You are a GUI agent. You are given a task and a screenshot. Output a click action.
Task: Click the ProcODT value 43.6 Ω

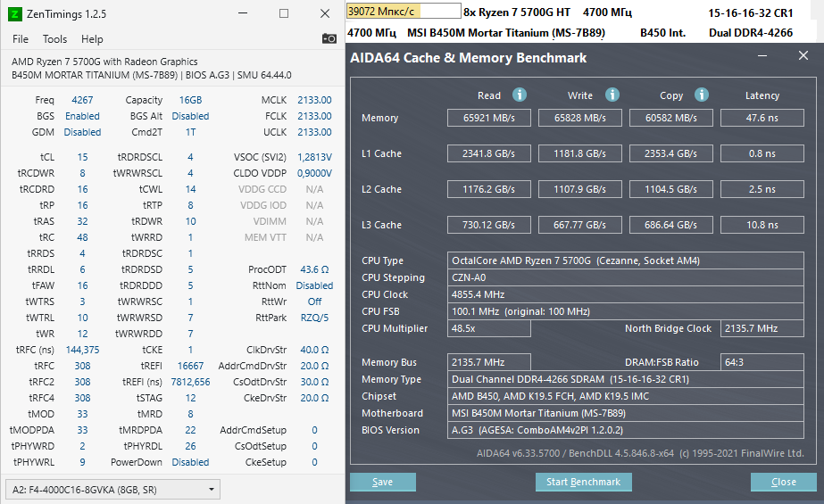[x=314, y=269]
